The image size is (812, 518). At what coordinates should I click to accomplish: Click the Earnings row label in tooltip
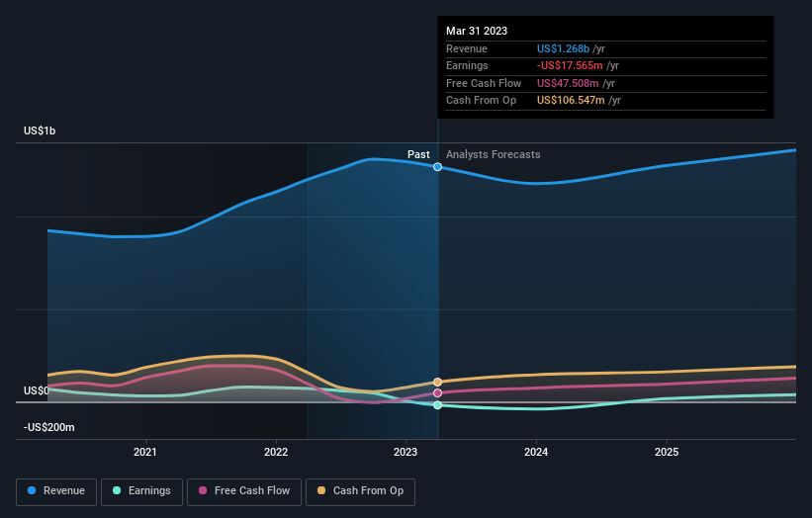467,65
